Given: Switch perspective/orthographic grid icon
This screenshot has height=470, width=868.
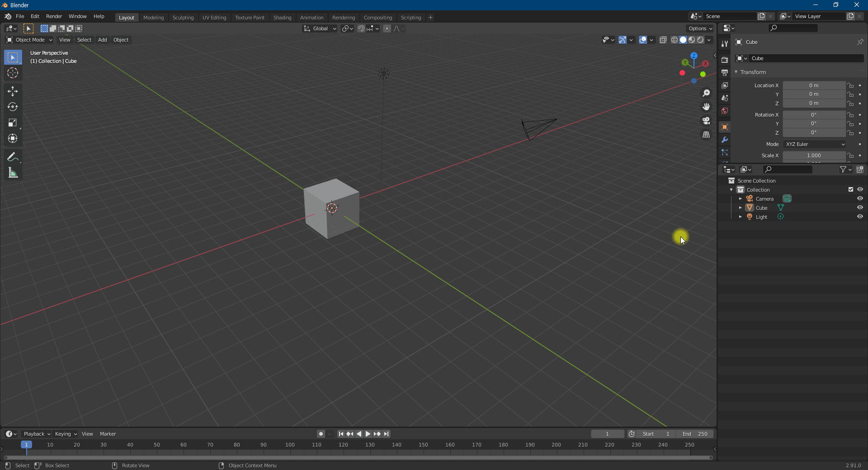Looking at the screenshot, I should (x=706, y=135).
